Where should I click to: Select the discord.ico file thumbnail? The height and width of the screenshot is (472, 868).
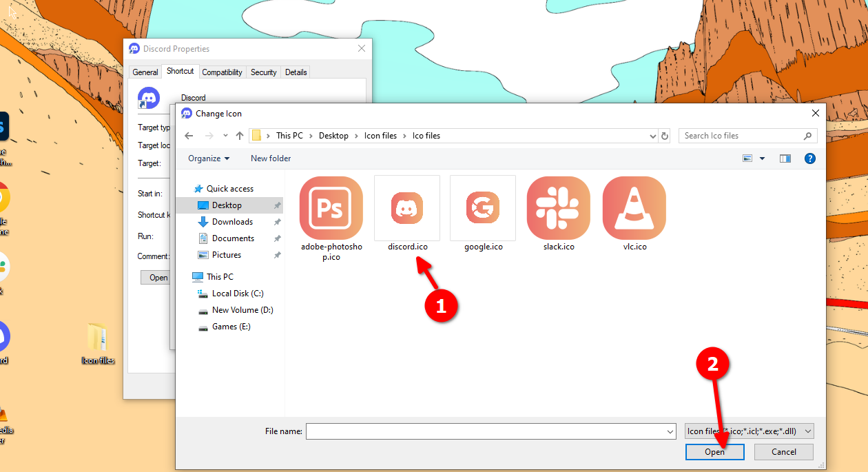(x=407, y=207)
